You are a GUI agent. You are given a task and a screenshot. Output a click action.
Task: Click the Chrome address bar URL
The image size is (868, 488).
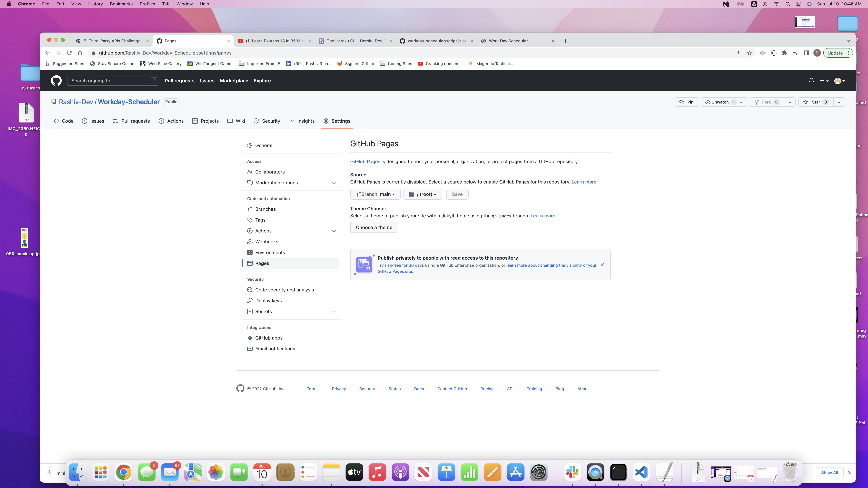(165, 53)
